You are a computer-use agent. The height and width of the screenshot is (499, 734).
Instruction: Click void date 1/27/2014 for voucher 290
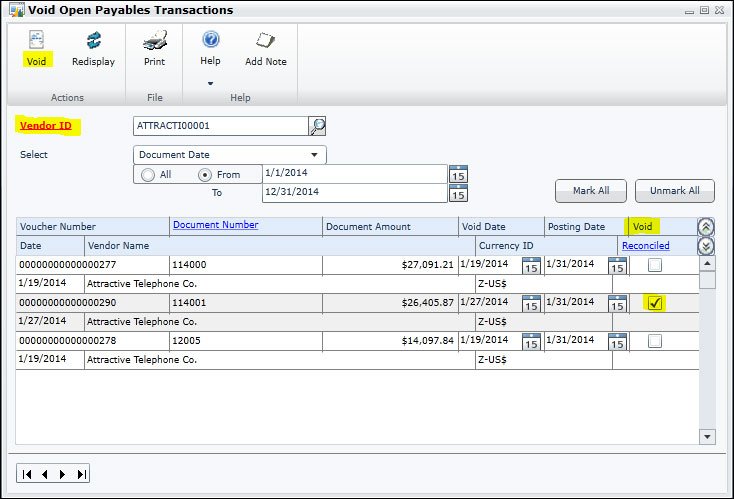pyautogui.click(x=484, y=301)
